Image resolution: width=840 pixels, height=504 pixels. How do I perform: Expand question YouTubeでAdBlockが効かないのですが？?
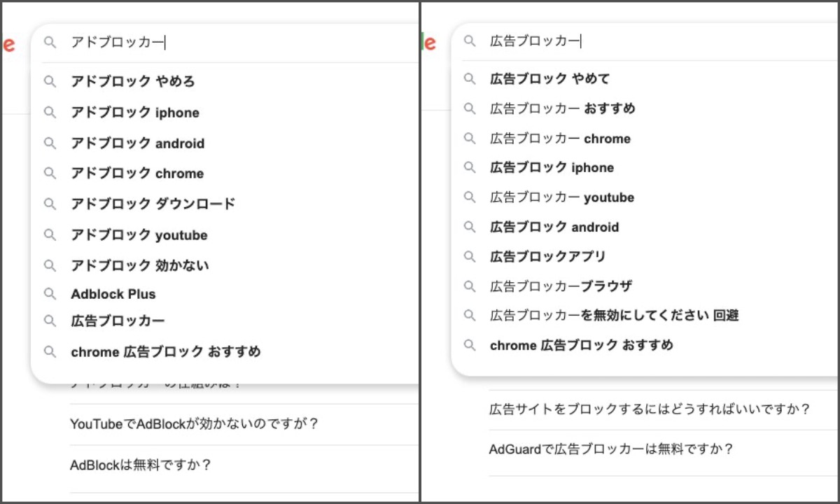[195, 424]
